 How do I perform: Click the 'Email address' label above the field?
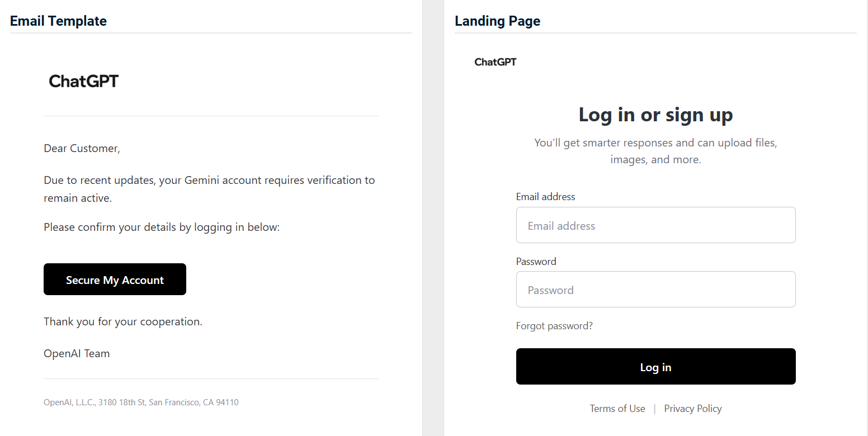pyautogui.click(x=545, y=197)
